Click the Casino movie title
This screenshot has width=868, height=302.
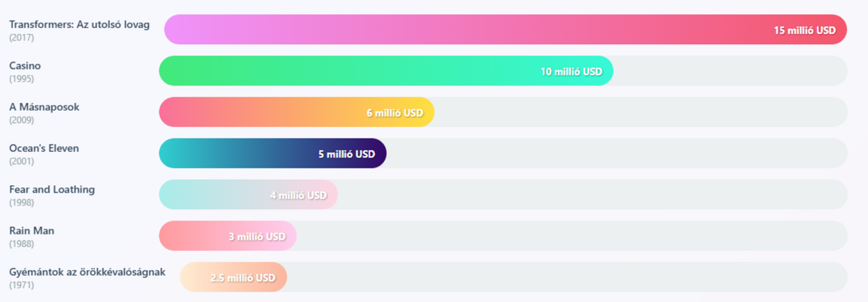(x=25, y=66)
